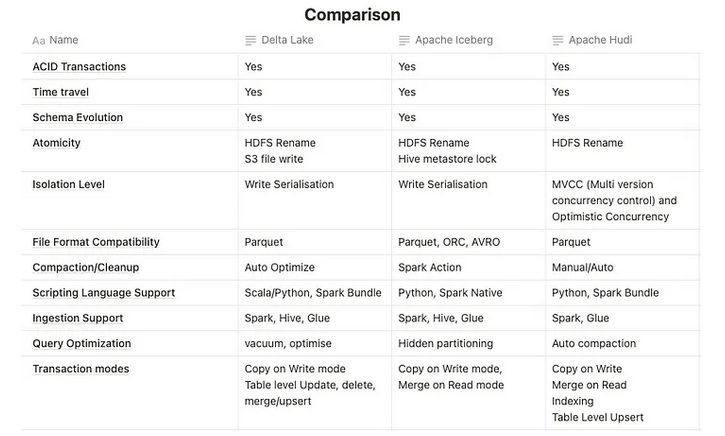The image size is (725, 436).
Task: Click the text icon beside Apache Hudi
Action: pos(559,41)
